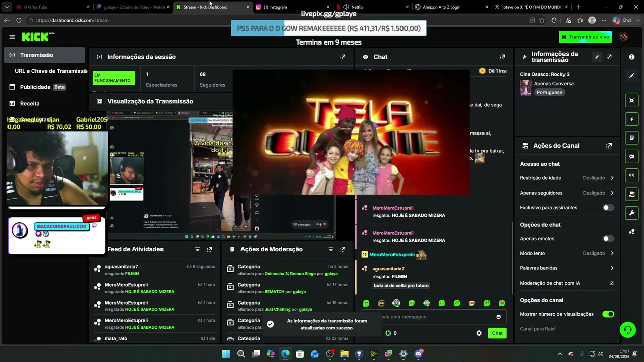Screen dimensions: 644x362
Task: Toggle Exclusivo para assinantes switch
Action: point(608,208)
